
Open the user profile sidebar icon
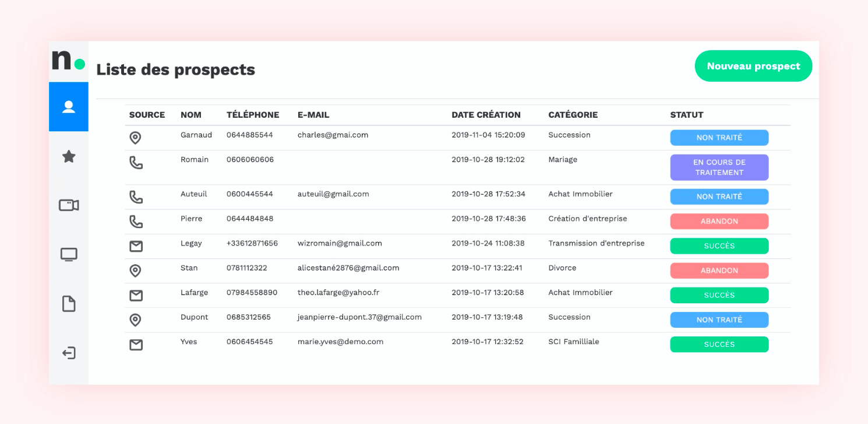tap(69, 107)
